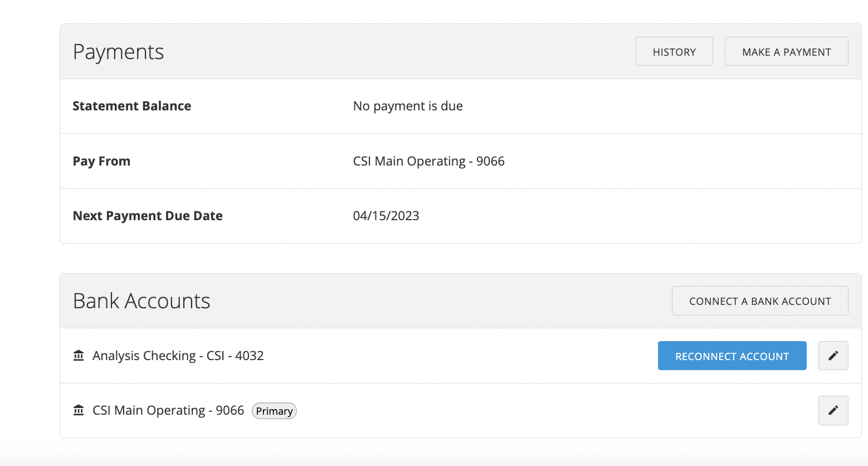Click the due date 04/15/2023
Image resolution: width=868 pixels, height=466 pixels.
point(387,216)
